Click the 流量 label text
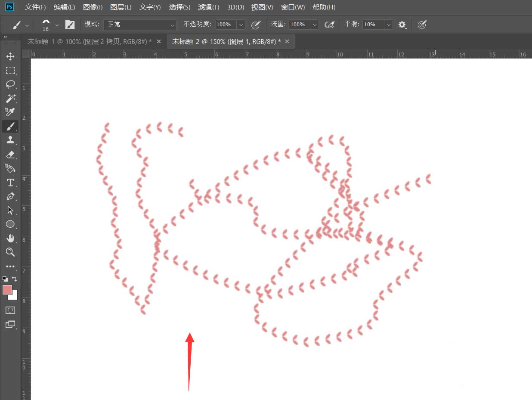This screenshot has width=532, height=400. (x=278, y=24)
